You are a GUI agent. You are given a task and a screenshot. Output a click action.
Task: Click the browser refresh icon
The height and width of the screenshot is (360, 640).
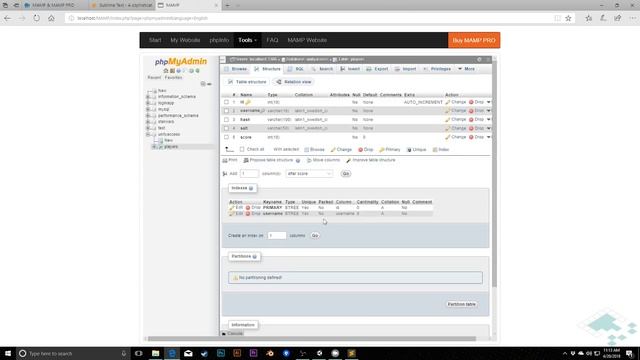[37, 18]
